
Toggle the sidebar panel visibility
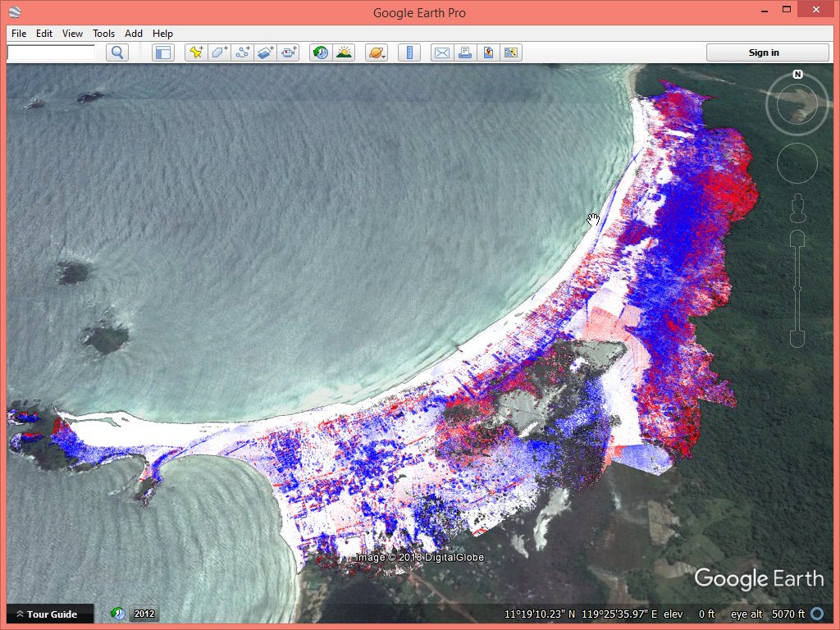click(x=163, y=52)
